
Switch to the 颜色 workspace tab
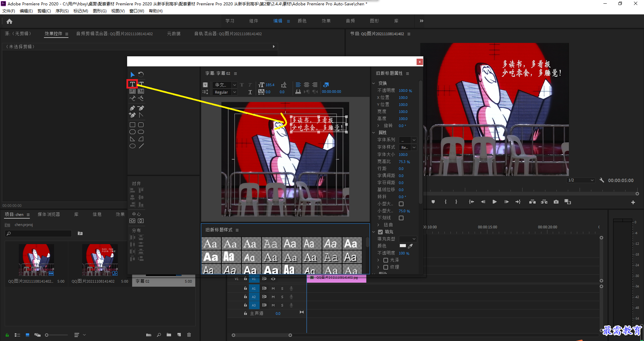[302, 21]
